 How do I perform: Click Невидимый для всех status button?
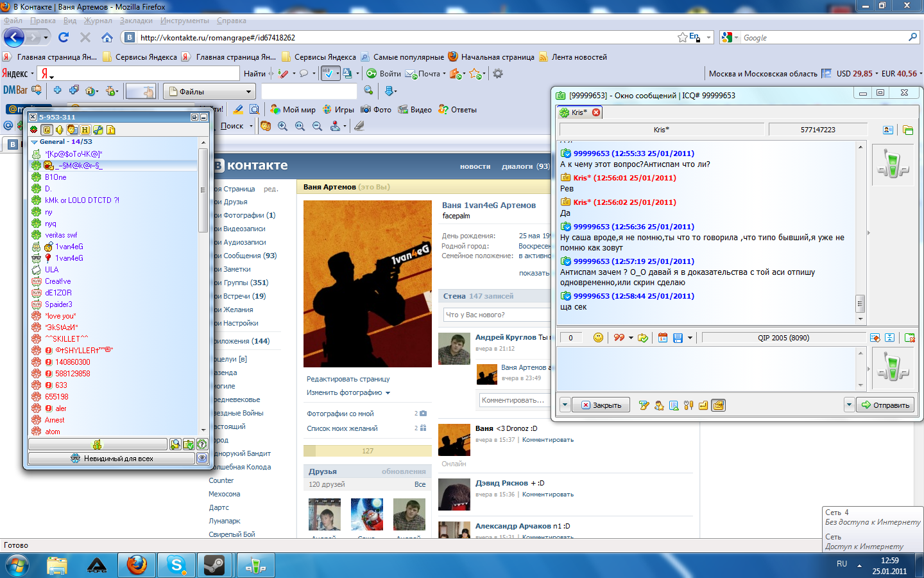click(x=112, y=459)
